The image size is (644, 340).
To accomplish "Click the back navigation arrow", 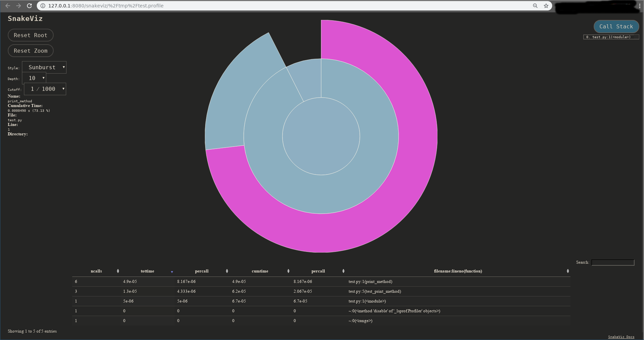I will pos(7,5).
